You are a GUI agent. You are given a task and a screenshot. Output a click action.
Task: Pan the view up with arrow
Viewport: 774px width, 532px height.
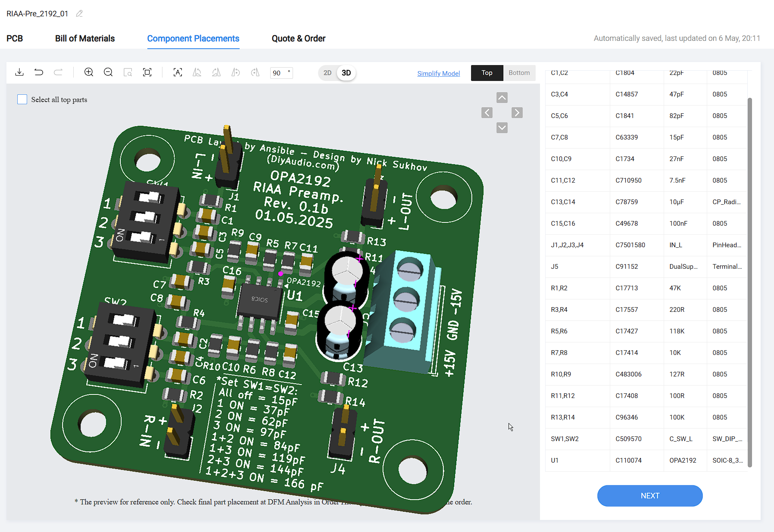pyautogui.click(x=502, y=98)
